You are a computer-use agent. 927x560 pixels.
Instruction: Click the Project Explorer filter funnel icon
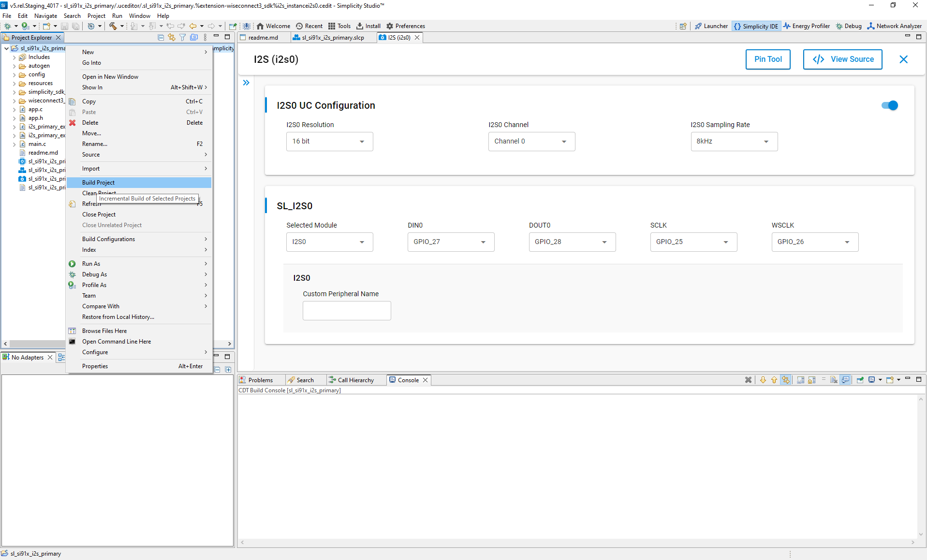coord(182,37)
